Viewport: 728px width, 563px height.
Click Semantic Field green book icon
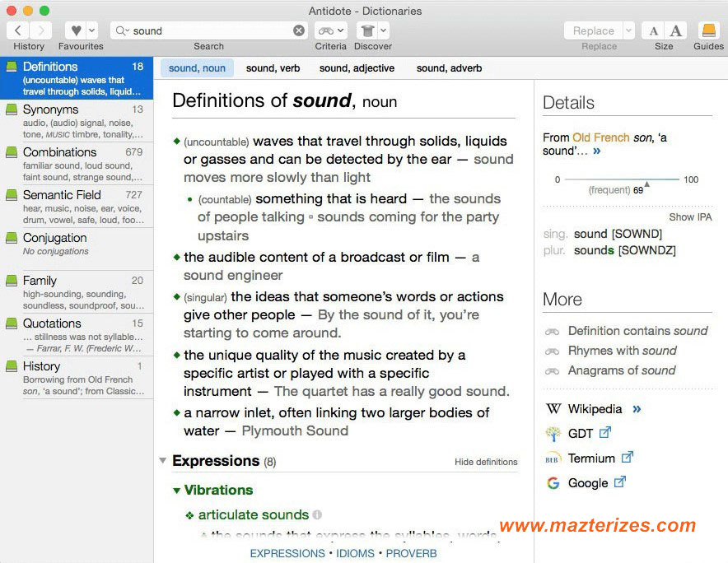click(12, 195)
